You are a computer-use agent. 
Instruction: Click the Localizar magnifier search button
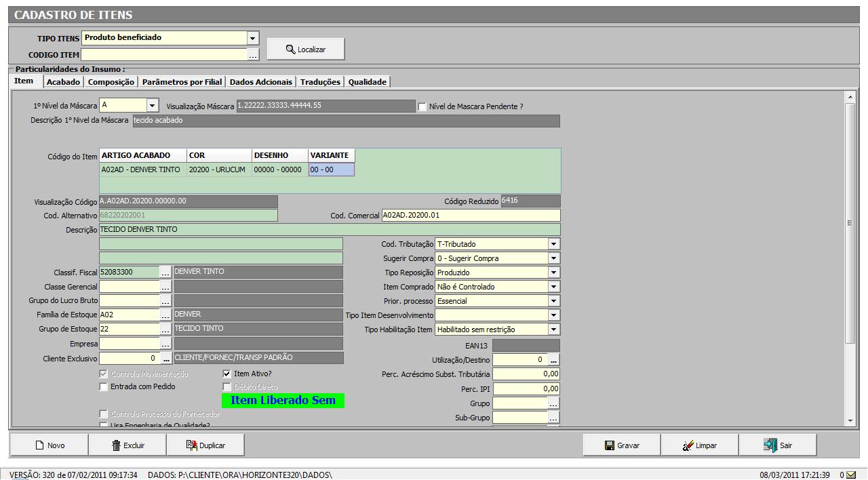pos(305,49)
